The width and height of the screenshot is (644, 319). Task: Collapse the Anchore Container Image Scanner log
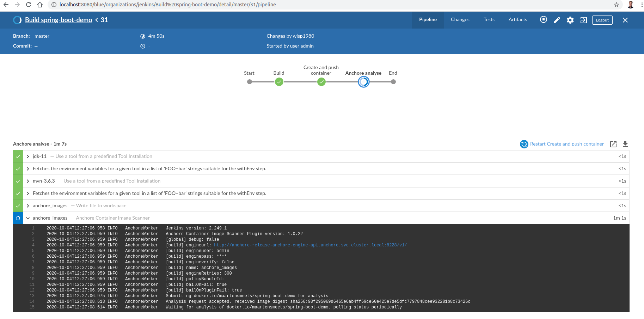click(28, 218)
